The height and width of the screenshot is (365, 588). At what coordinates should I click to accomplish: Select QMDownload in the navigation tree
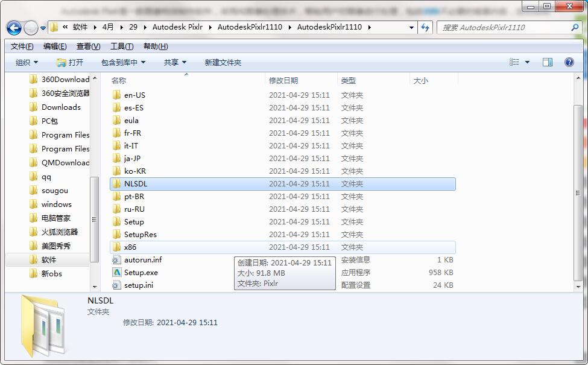pos(59,162)
